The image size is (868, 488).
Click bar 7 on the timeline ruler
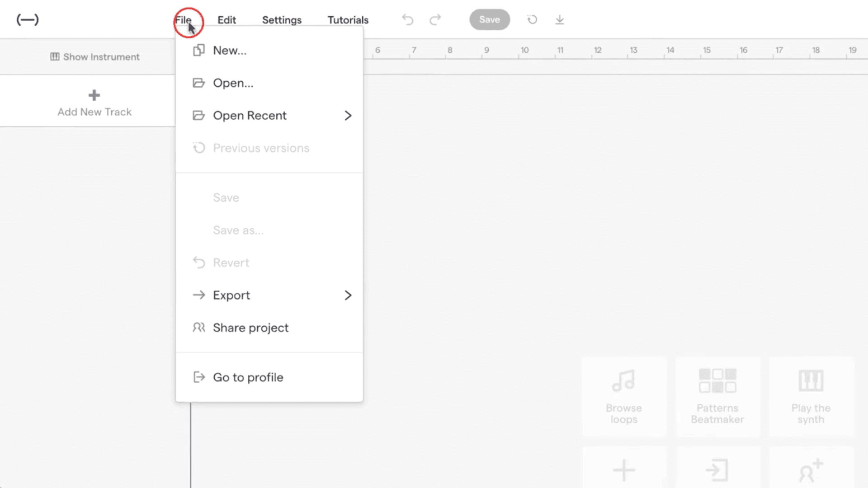coord(414,50)
